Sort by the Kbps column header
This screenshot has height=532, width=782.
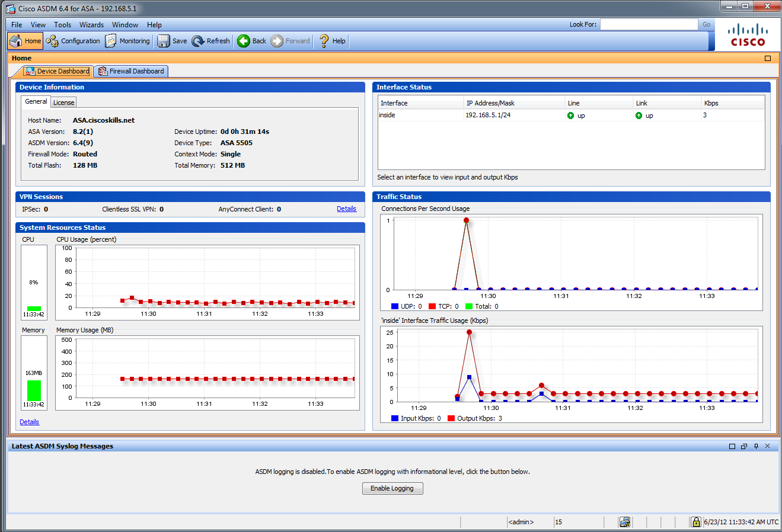[x=733, y=103]
